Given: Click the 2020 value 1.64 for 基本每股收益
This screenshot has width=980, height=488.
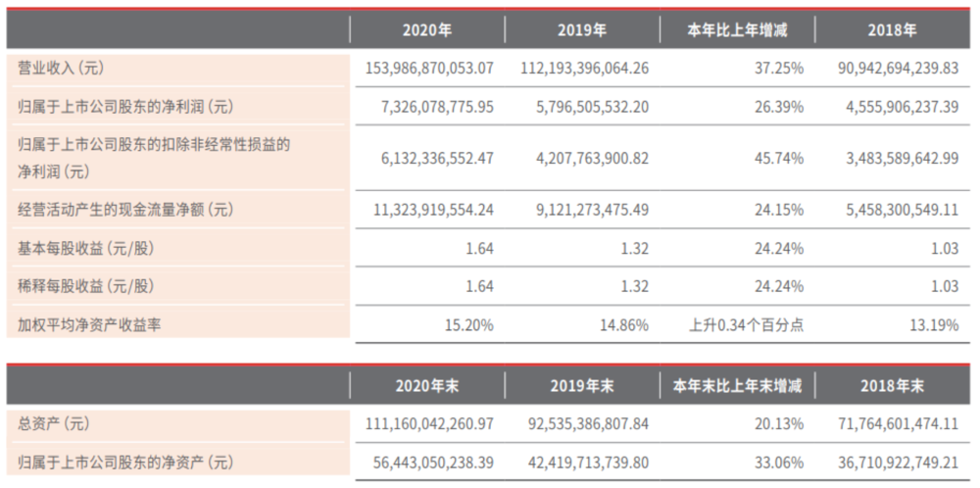Looking at the screenshot, I should click(480, 248).
